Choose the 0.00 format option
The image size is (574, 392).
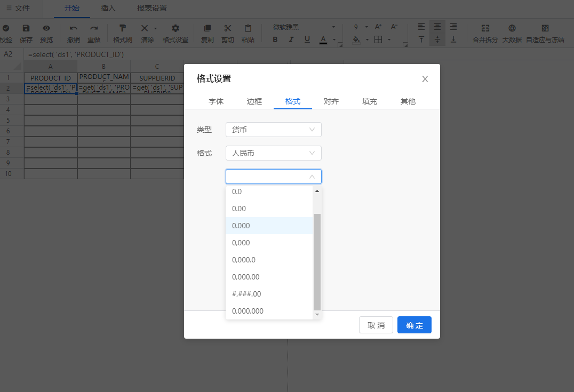269,209
